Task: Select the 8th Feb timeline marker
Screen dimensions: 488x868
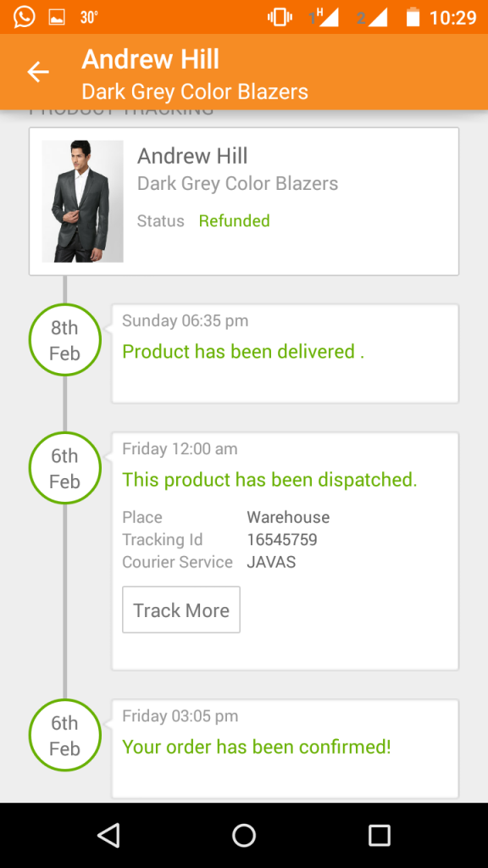Action: point(64,340)
